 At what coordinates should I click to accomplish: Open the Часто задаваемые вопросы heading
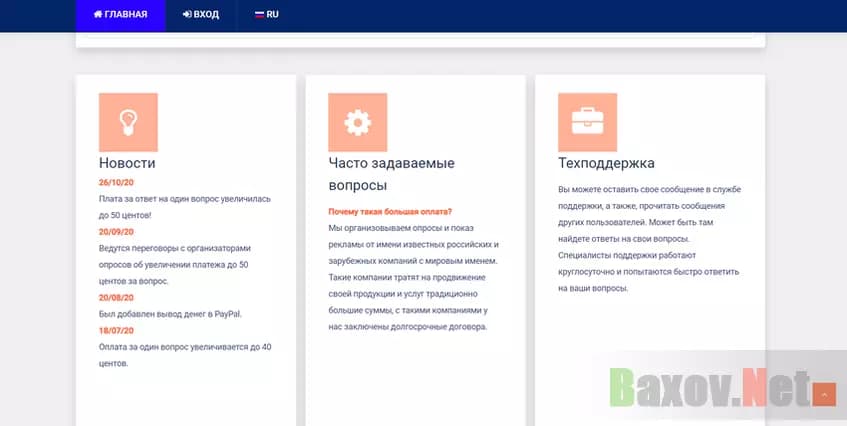pyautogui.click(x=392, y=174)
